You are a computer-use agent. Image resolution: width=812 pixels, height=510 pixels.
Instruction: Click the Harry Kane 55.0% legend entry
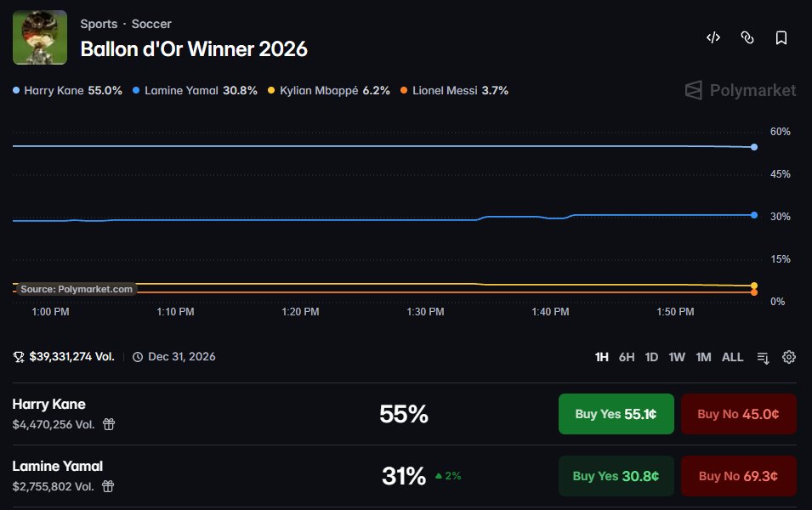click(67, 91)
